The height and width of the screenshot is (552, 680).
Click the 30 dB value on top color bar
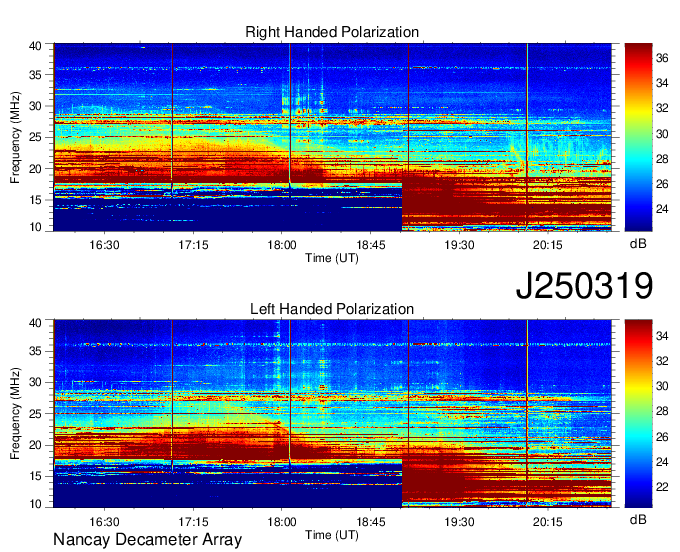point(662,134)
